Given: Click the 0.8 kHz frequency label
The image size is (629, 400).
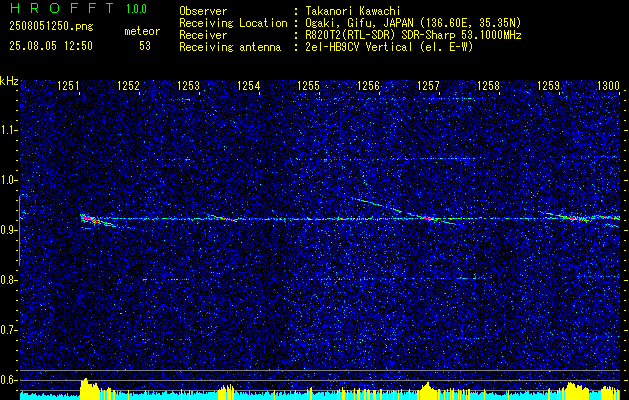Looking at the screenshot, I should (8, 280).
